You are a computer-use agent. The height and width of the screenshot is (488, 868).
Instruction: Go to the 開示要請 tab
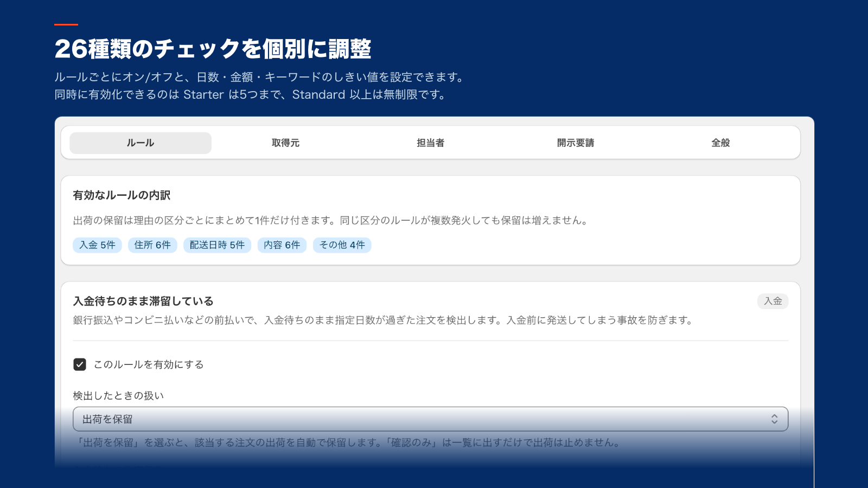tap(576, 143)
